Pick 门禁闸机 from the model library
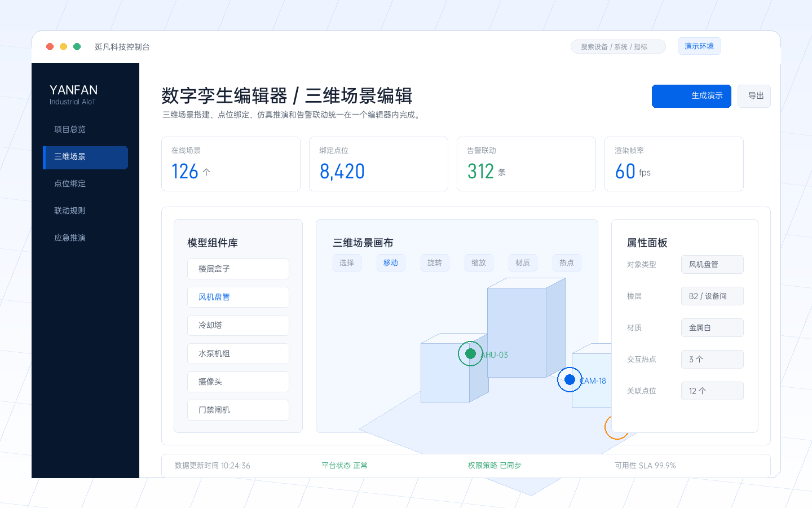The height and width of the screenshot is (508, 812). tap(238, 410)
